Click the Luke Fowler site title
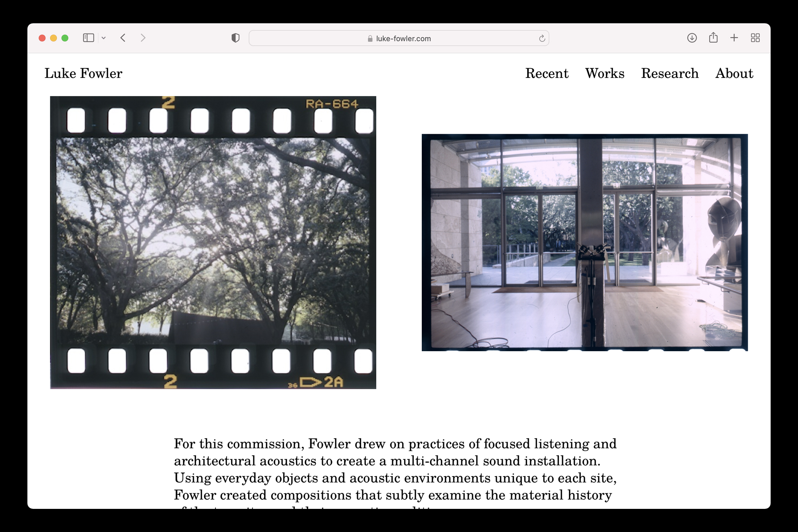This screenshot has width=798, height=532. coord(83,73)
